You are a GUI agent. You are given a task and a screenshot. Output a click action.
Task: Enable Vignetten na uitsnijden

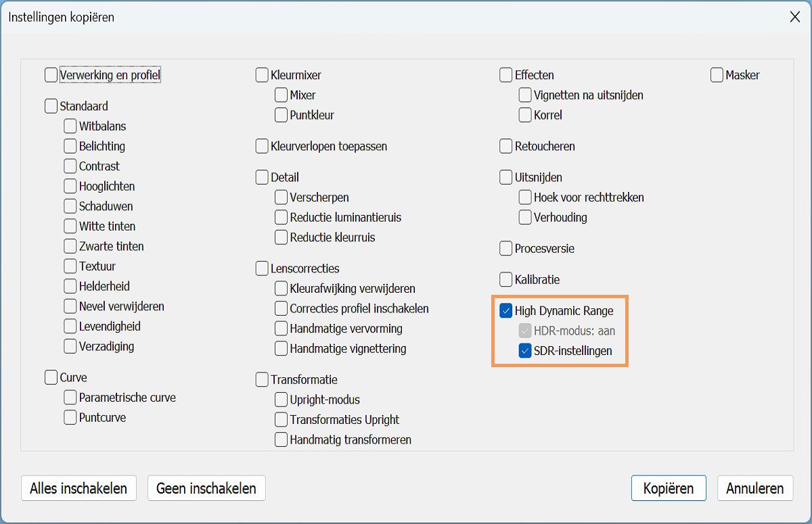tap(525, 95)
